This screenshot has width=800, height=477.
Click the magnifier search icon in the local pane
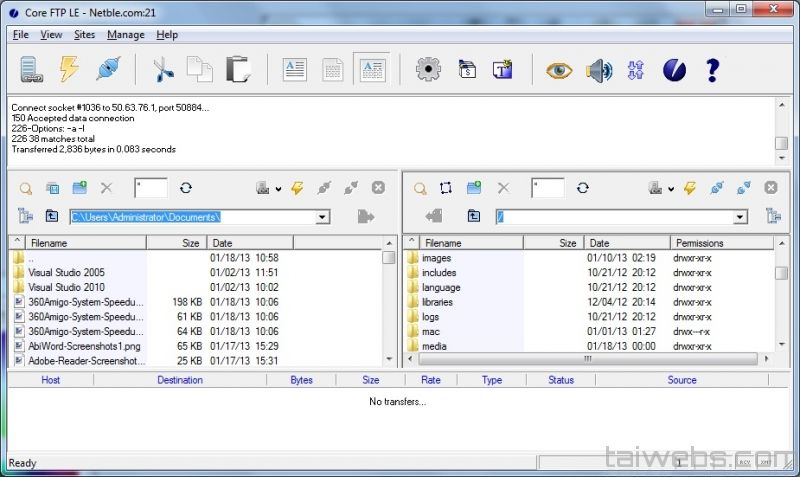(26, 188)
